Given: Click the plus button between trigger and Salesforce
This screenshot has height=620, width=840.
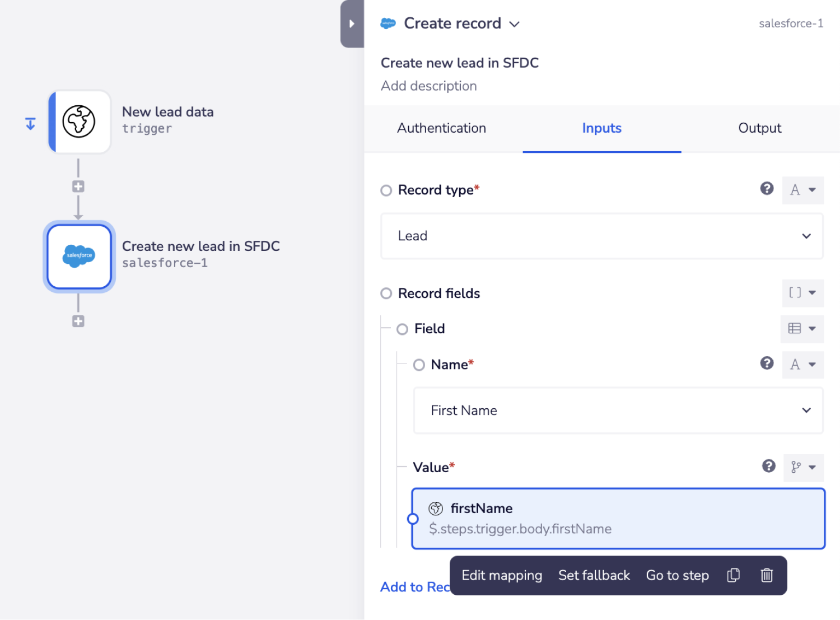Looking at the screenshot, I should tap(78, 187).
